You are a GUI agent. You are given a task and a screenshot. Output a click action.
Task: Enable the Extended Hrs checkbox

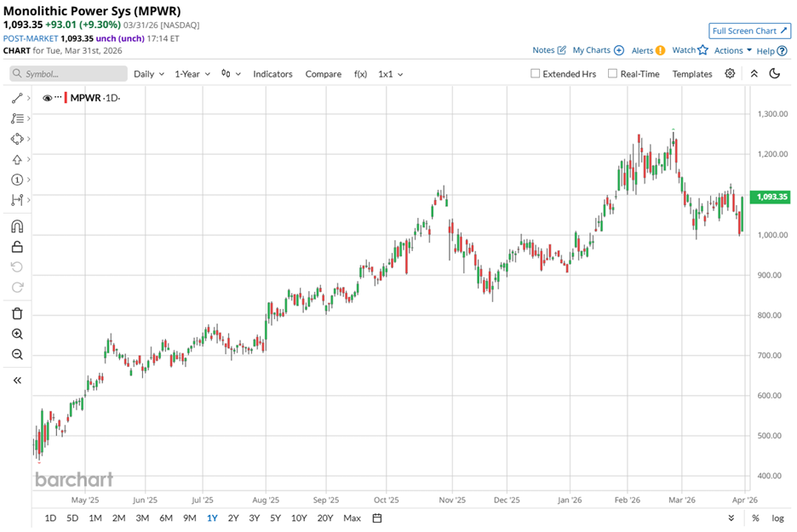535,74
